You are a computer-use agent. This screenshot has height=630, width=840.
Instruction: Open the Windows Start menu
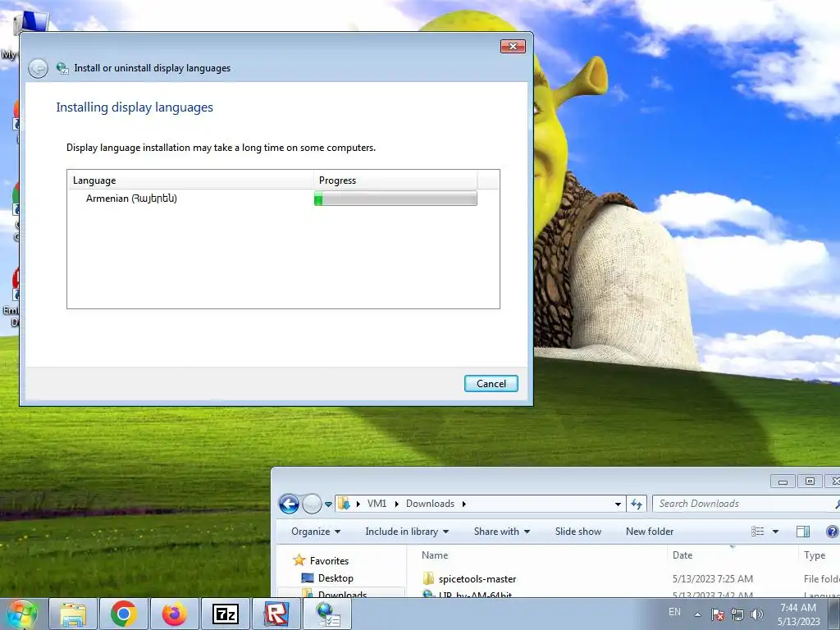pyautogui.click(x=21, y=614)
